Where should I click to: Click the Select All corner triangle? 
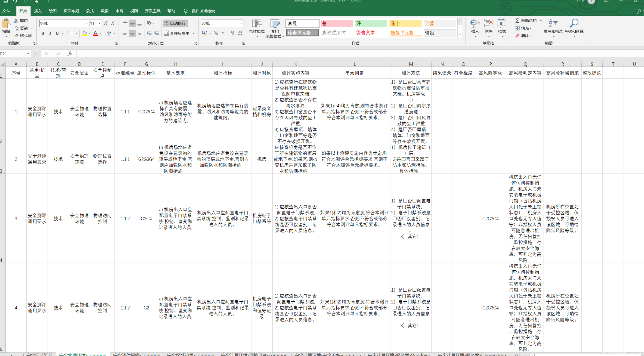[2, 64]
